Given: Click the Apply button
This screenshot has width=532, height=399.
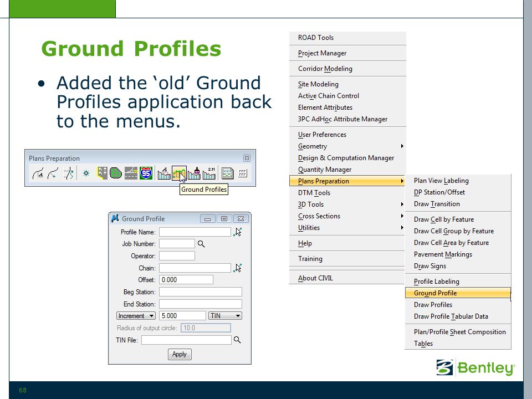Looking at the screenshot, I should point(180,354).
